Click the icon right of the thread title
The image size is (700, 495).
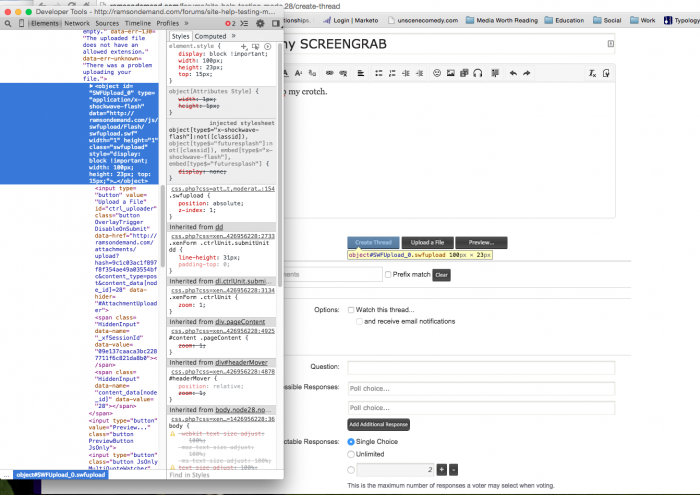coord(611,44)
